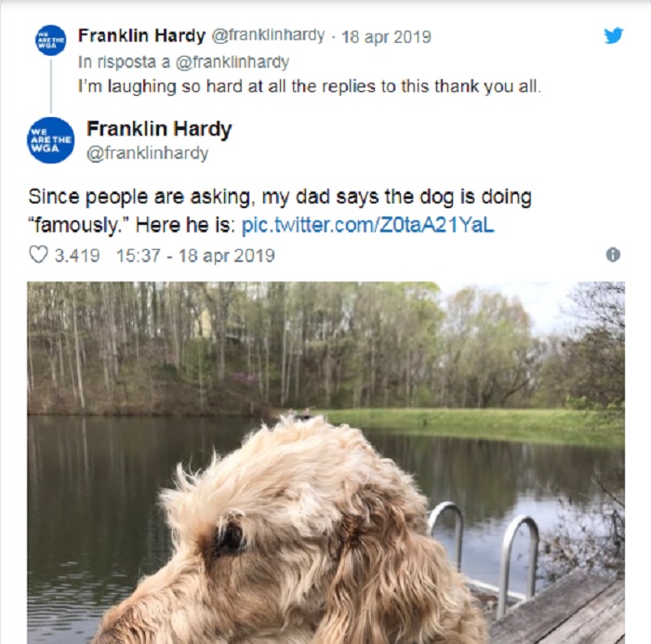Like the tweet with the heart icon

coord(38,255)
